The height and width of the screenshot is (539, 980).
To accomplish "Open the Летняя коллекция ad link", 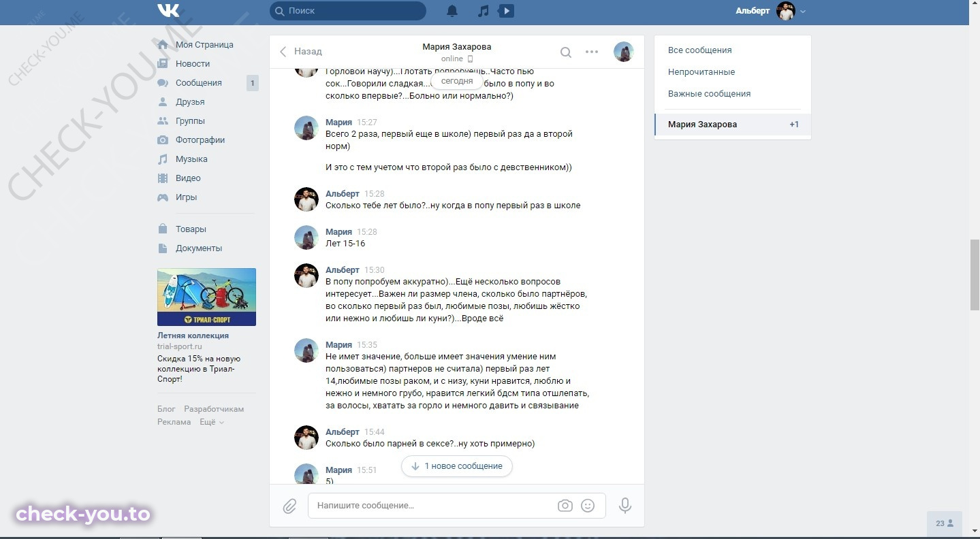I will tap(193, 336).
